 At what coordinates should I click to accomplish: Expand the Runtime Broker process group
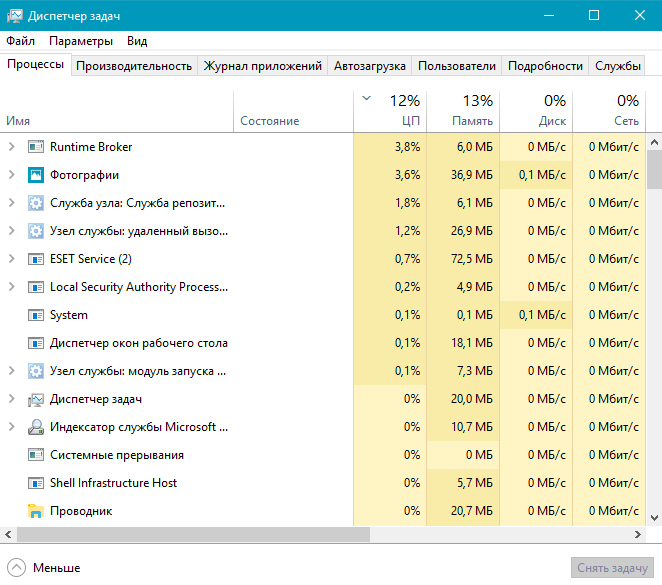pyautogui.click(x=12, y=147)
